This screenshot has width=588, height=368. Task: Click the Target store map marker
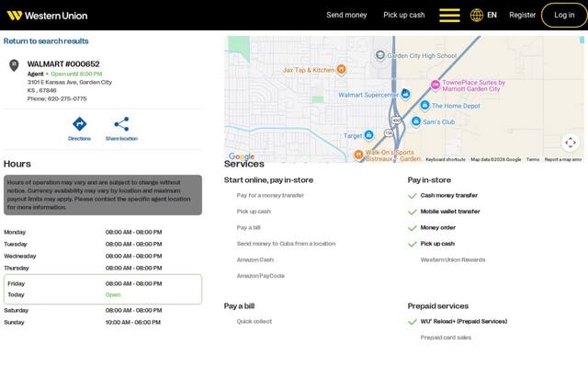[369, 135]
